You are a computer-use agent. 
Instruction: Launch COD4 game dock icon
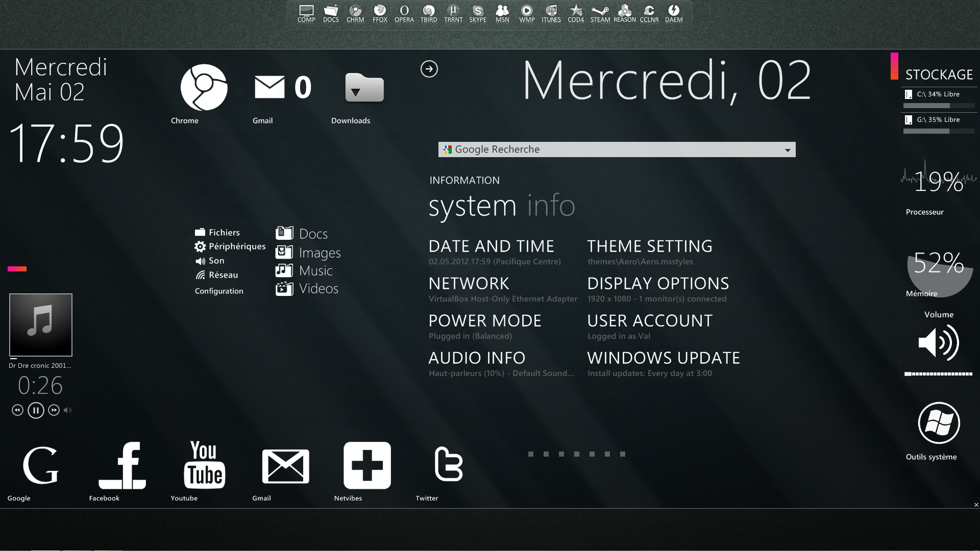click(x=576, y=14)
